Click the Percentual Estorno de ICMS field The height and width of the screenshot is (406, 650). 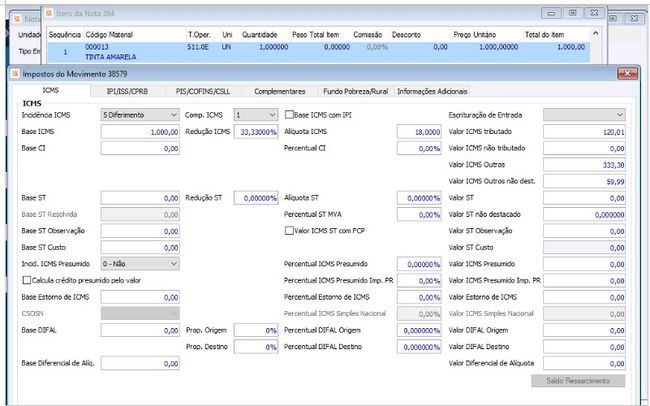[x=419, y=297]
